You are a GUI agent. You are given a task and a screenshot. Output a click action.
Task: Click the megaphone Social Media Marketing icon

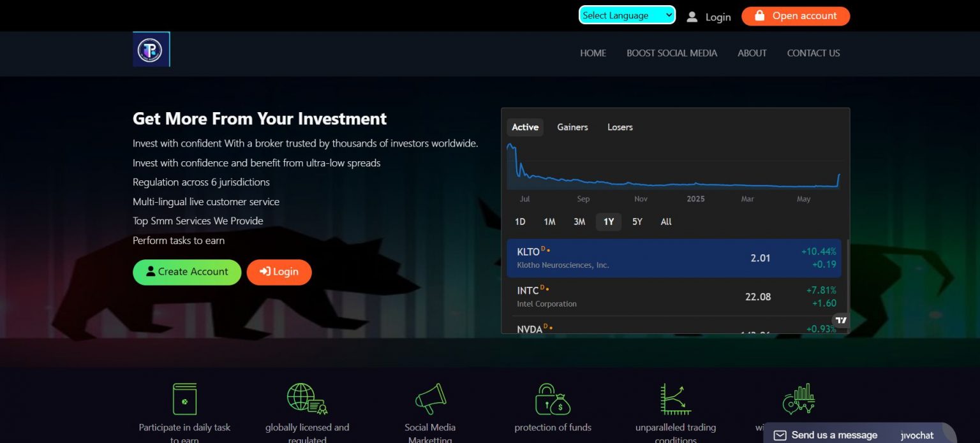[430, 399]
